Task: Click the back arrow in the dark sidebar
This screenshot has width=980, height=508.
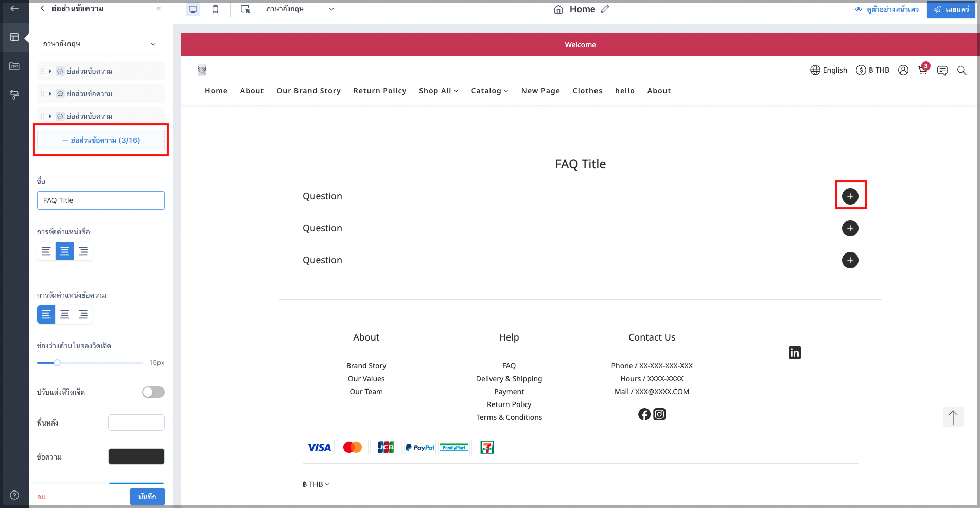Action: (14, 9)
